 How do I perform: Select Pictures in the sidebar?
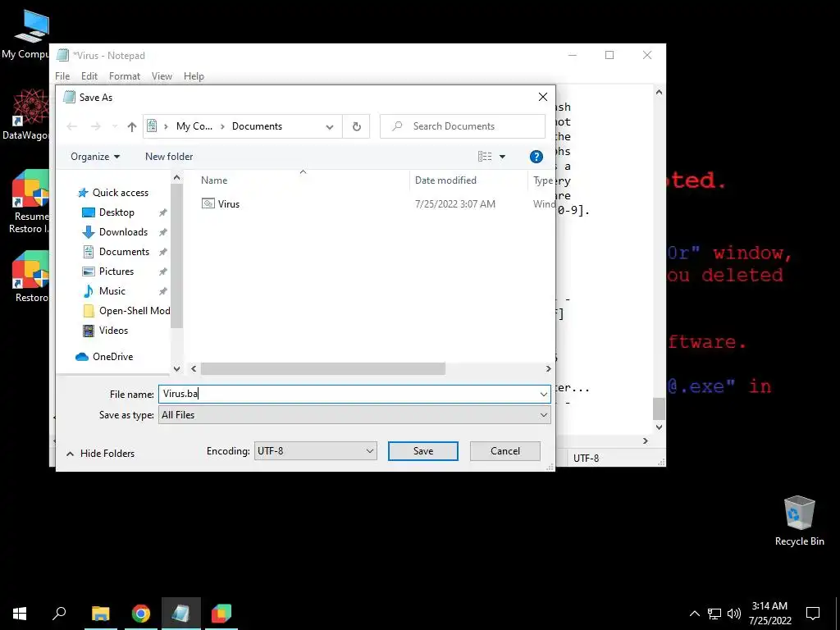click(116, 272)
